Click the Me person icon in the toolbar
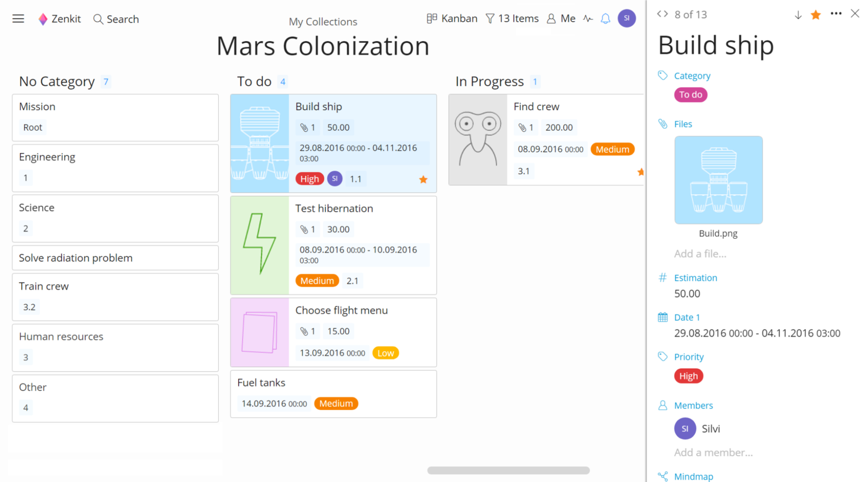Screen dimensions: 868x482 [552, 18]
